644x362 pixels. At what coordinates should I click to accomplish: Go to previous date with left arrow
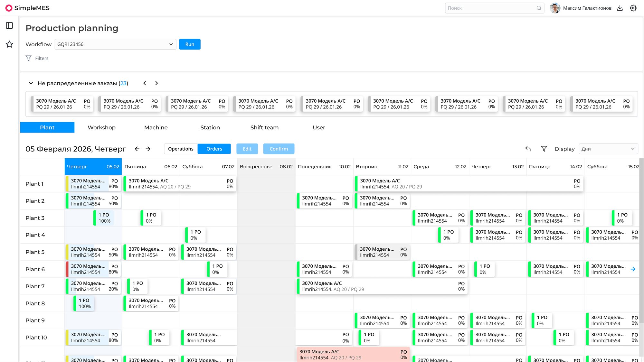point(137,149)
